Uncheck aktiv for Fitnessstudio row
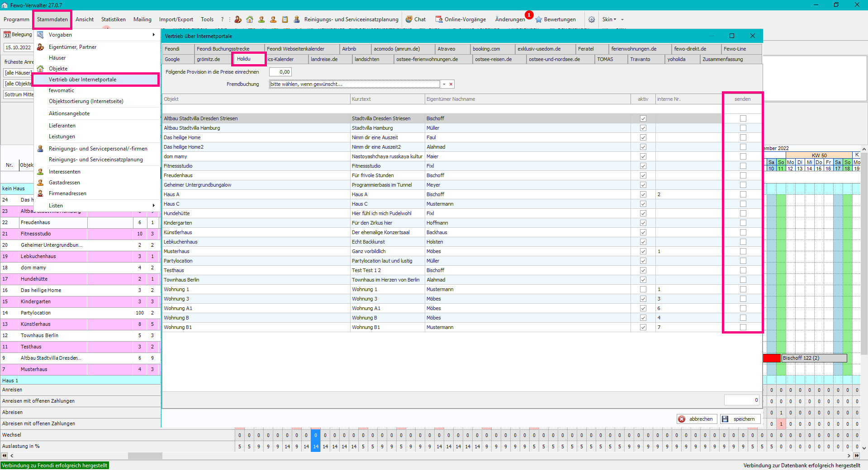 [x=643, y=166]
